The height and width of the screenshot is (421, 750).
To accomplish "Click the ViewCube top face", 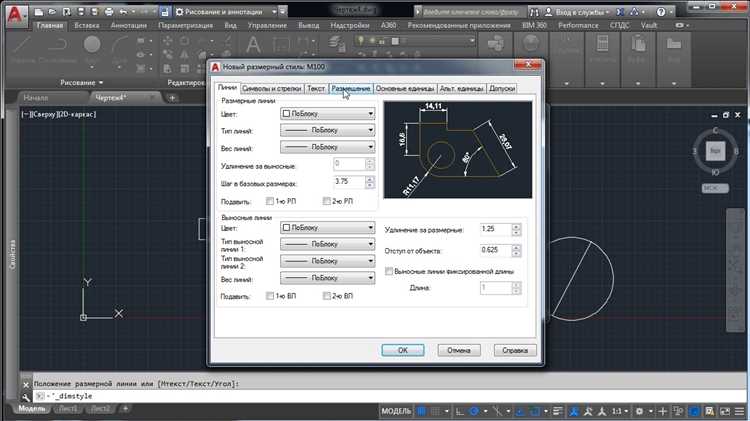I will 715,152.
